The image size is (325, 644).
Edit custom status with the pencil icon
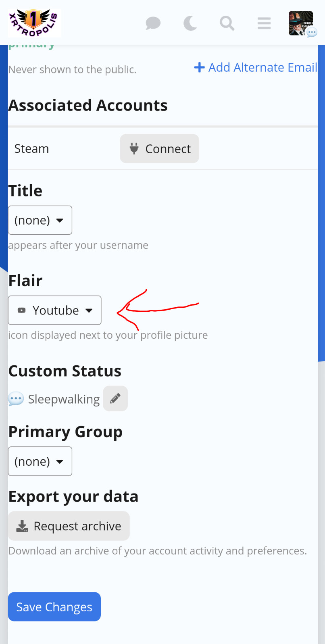(x=115, y=399)
